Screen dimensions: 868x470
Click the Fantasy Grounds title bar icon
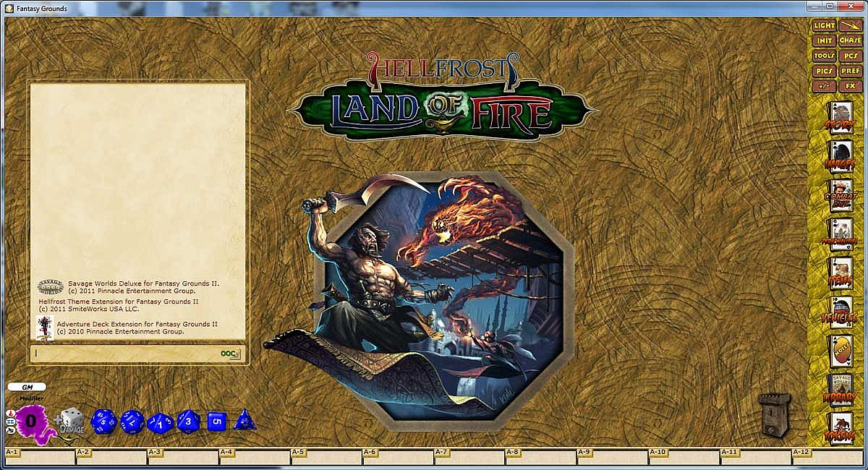[9, 8]
